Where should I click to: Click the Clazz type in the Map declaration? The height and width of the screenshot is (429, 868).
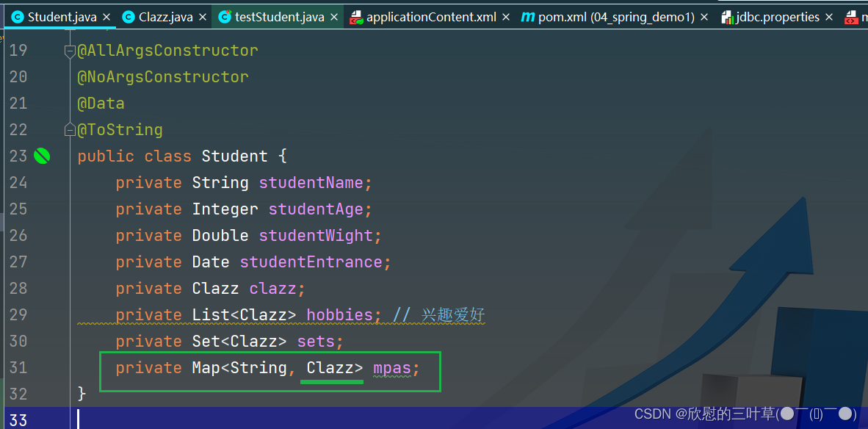coord(330,367)
